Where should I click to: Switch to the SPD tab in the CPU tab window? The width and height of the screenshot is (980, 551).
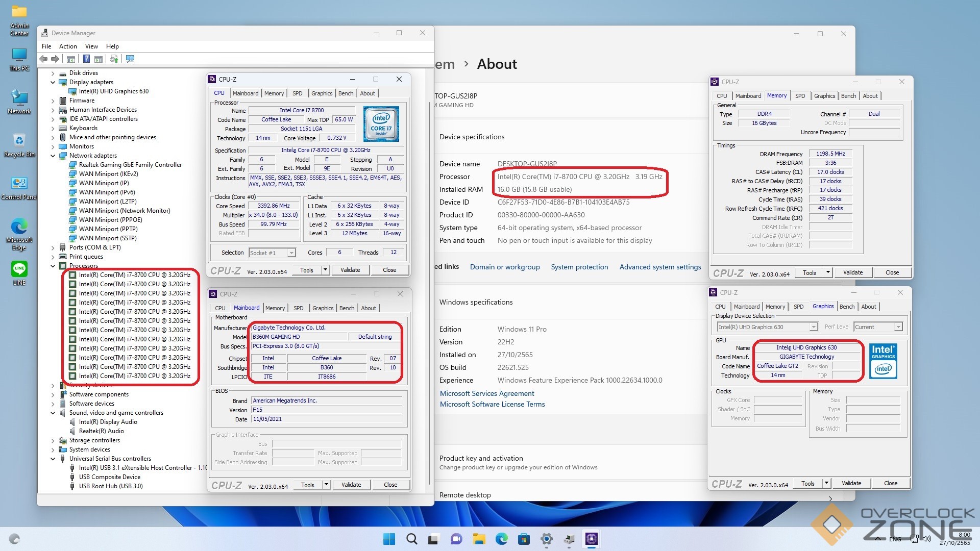coord(297,93)
